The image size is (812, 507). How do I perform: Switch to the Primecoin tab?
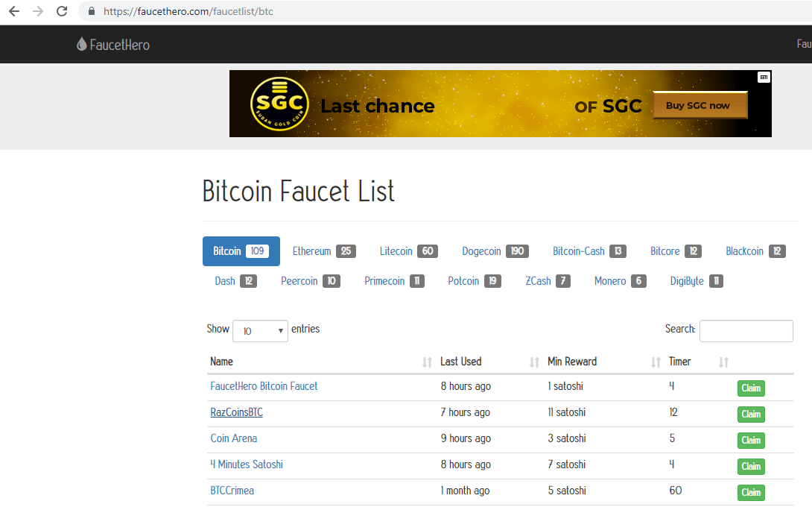pos(394,281)
